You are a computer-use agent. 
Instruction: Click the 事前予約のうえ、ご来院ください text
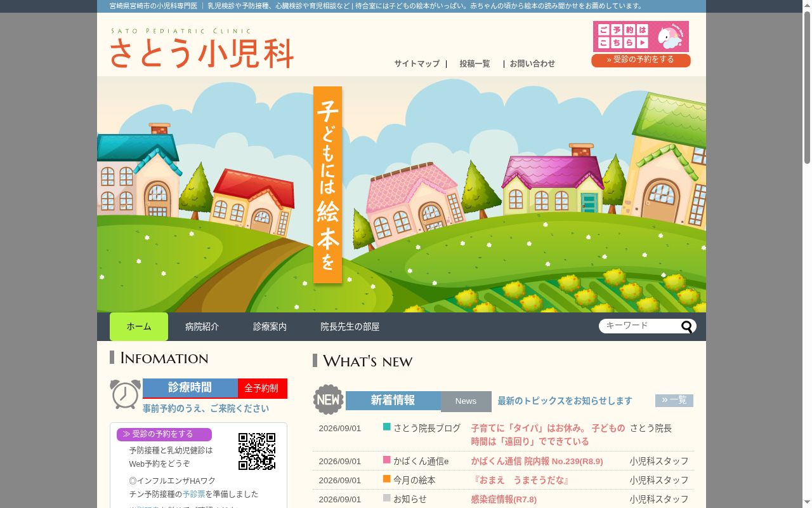[x=206, y=408]
